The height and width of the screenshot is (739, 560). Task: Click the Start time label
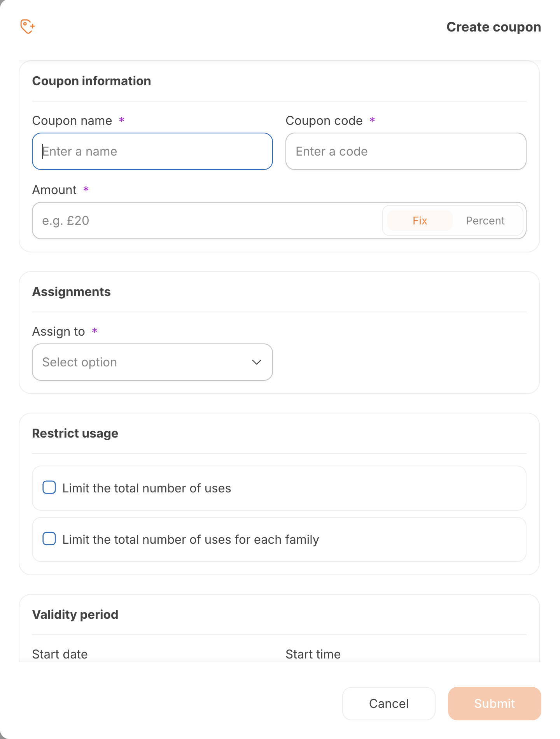click(313, 654)
